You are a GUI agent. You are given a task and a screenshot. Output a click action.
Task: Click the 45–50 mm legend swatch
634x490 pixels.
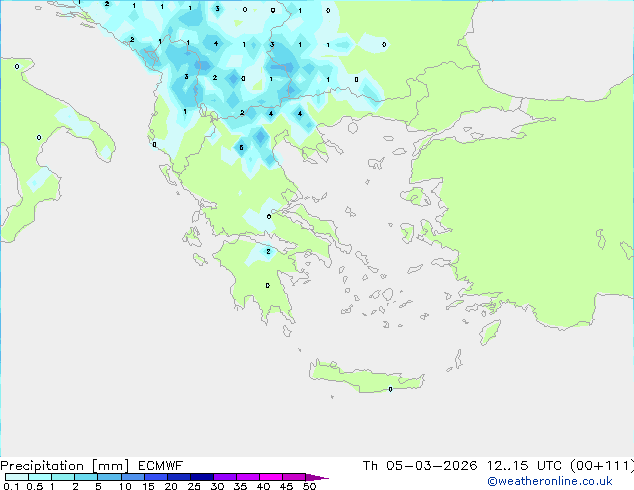[x=294, y=477]
